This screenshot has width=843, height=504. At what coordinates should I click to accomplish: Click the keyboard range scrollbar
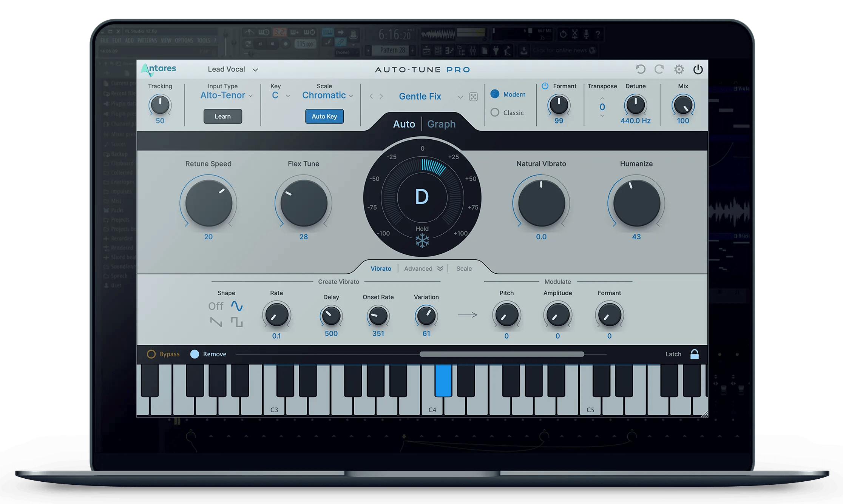click(502, 354)
